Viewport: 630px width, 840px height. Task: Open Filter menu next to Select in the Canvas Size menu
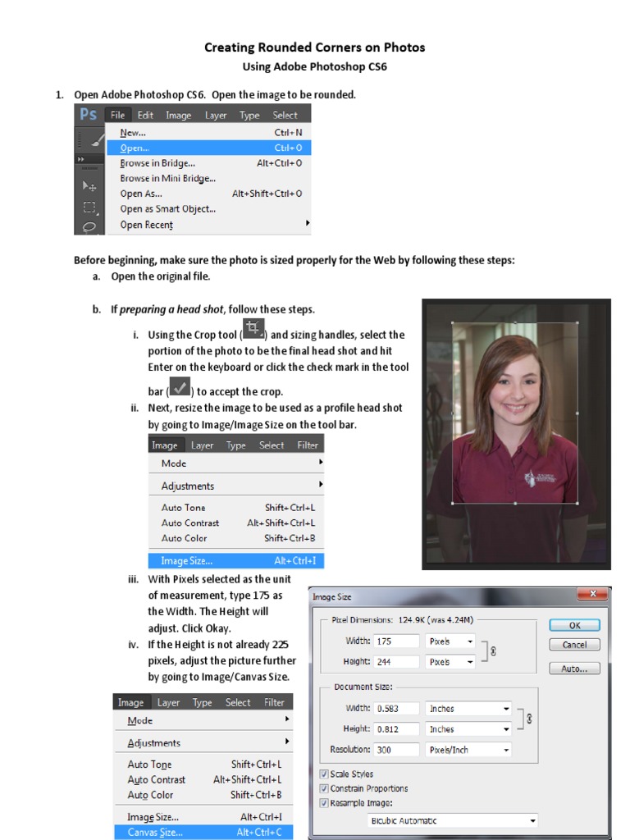click(274, 702)
